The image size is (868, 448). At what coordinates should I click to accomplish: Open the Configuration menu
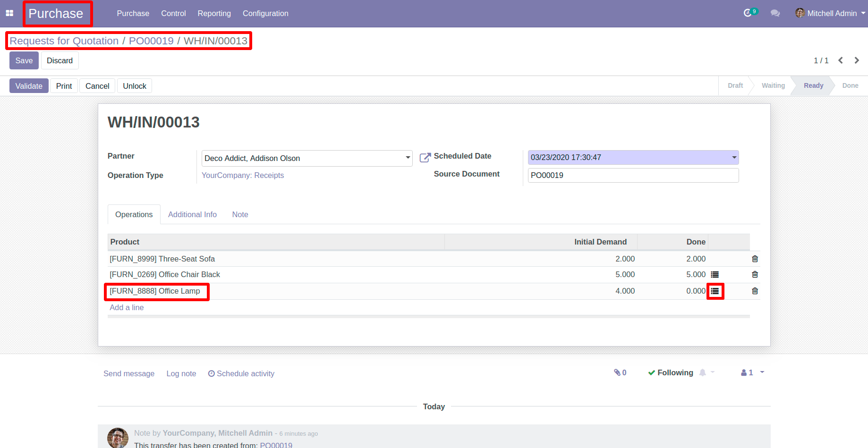pos(265,13)
